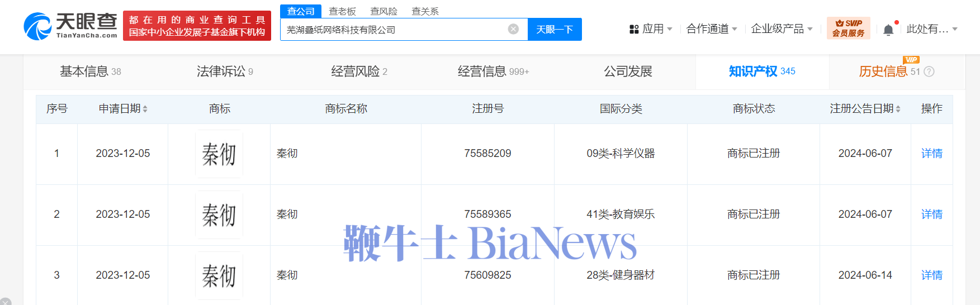
Task: Click the 天眼一下 search button
Action: click(555, 30)
